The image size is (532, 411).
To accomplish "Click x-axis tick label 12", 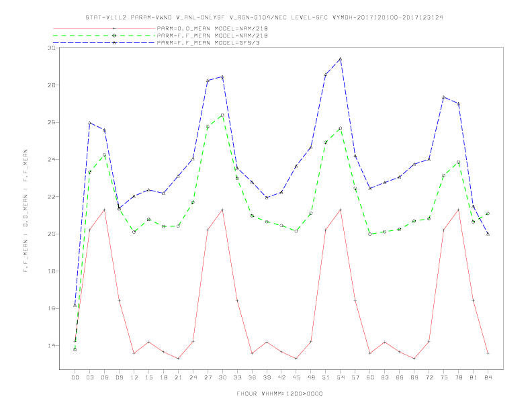I will (134, 377).
